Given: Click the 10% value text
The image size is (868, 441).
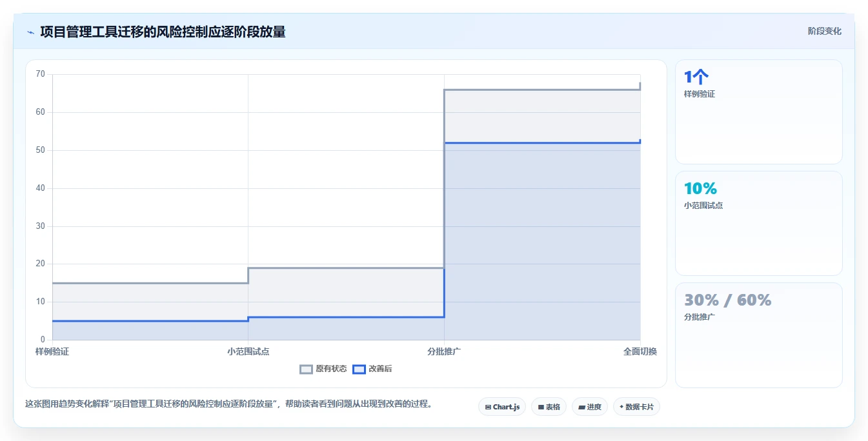Looking at the screenshot, I should (701, 189).
